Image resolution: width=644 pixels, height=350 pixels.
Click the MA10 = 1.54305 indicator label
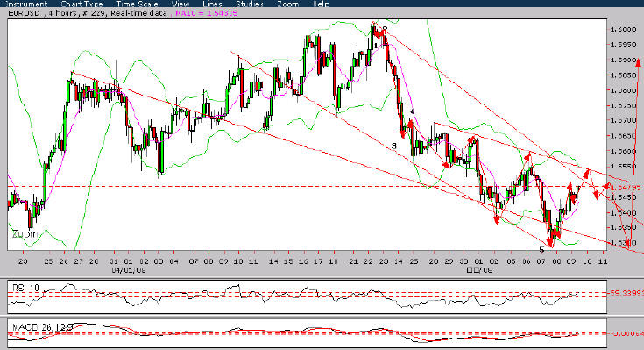[207, 13]
